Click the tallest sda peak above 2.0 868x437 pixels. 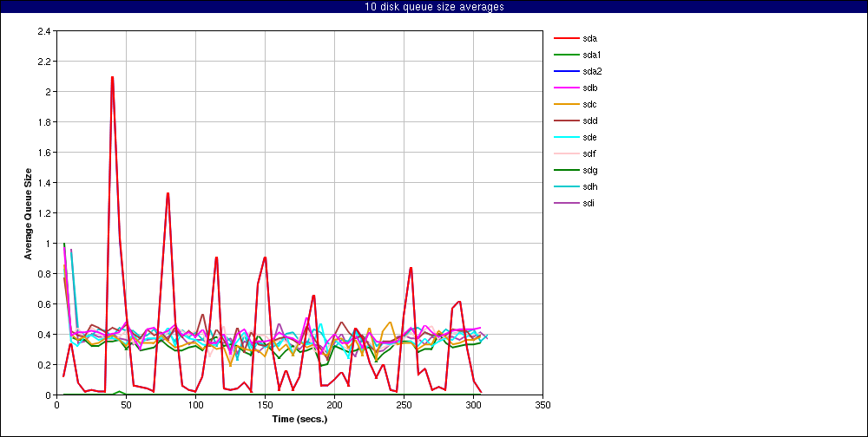[x=112, y=78]
